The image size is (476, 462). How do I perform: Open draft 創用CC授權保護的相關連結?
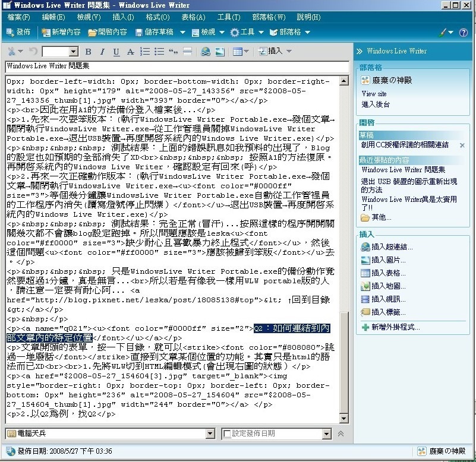pyautogui.click(x=405, y=145)
